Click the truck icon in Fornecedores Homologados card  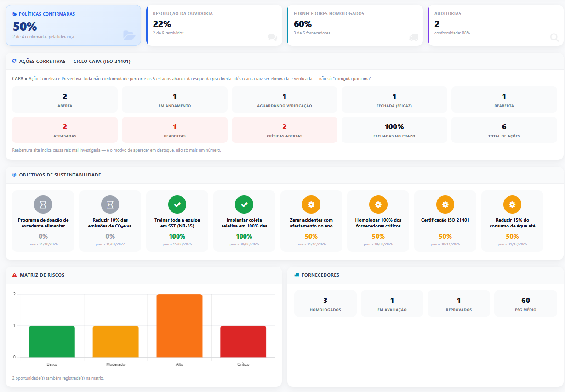tap(414, 38)
